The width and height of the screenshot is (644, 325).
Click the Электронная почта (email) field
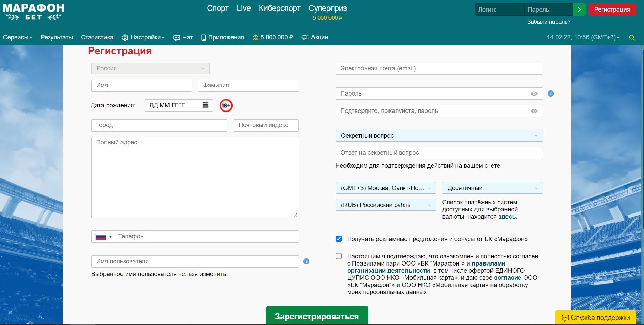pos(439,69)
